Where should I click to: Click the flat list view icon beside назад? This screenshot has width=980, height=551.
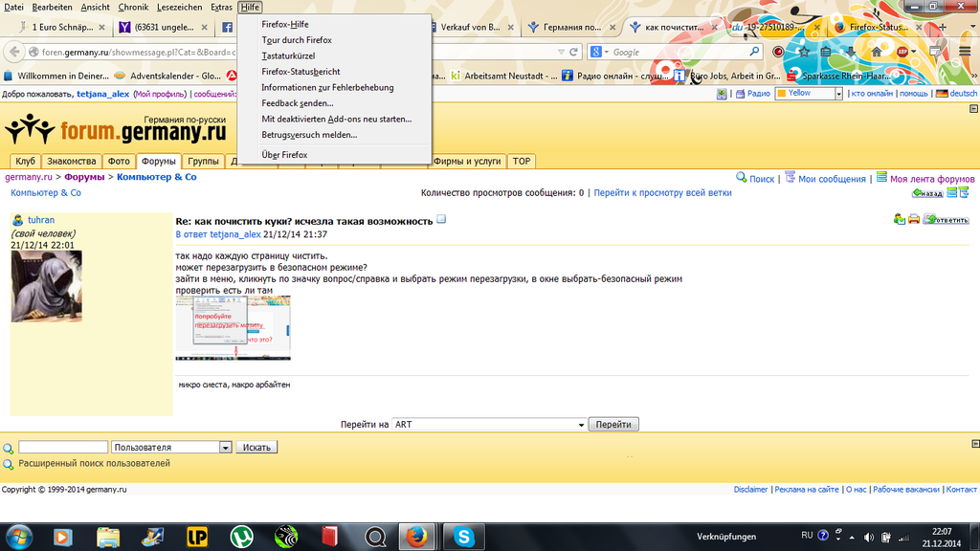952,192
